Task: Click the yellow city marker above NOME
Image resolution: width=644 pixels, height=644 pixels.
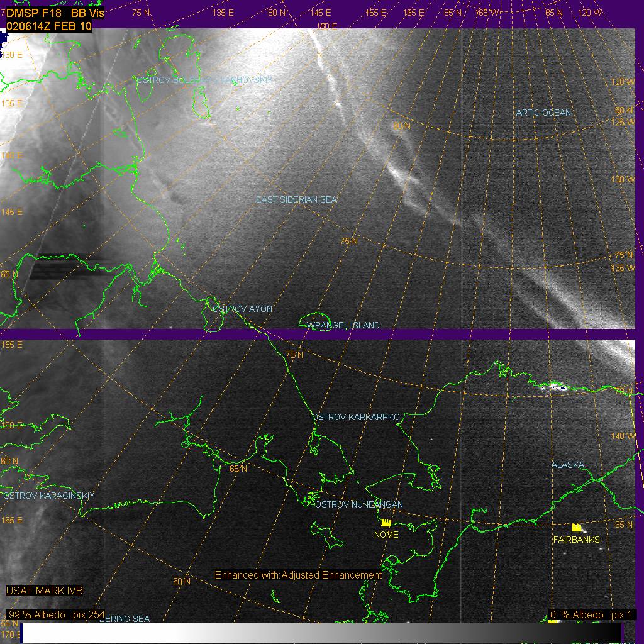Action: [x=386, y=523]
